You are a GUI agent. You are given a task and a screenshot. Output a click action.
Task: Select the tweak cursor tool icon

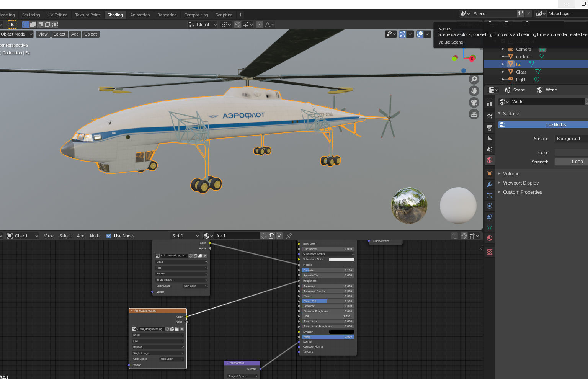pos(12,25)
